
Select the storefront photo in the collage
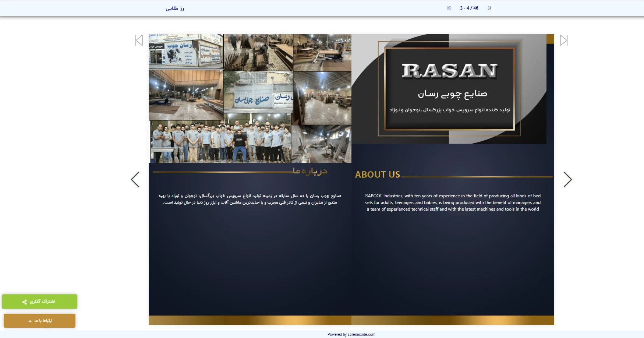(x=186, y=52)
